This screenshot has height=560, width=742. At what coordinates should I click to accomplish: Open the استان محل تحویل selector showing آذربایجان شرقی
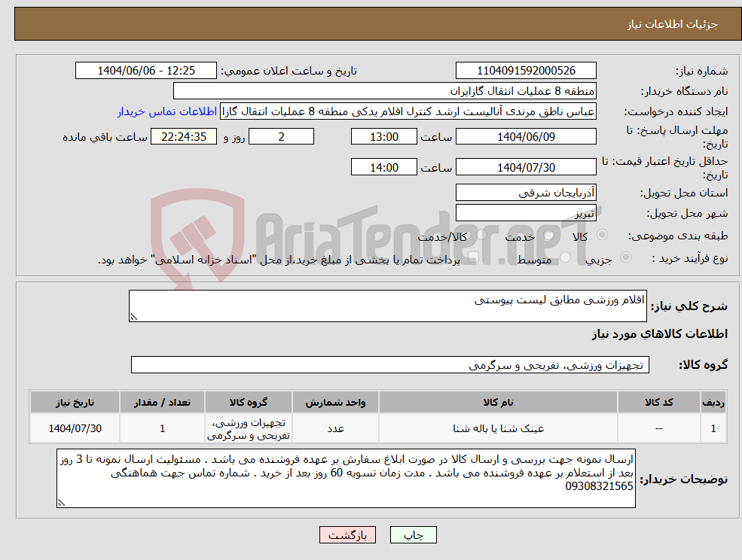pos(525,192)
